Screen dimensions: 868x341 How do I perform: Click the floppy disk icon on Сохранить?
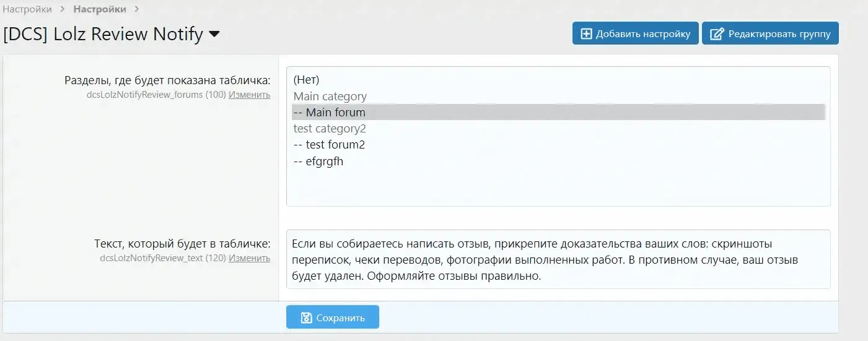(306, 317)
